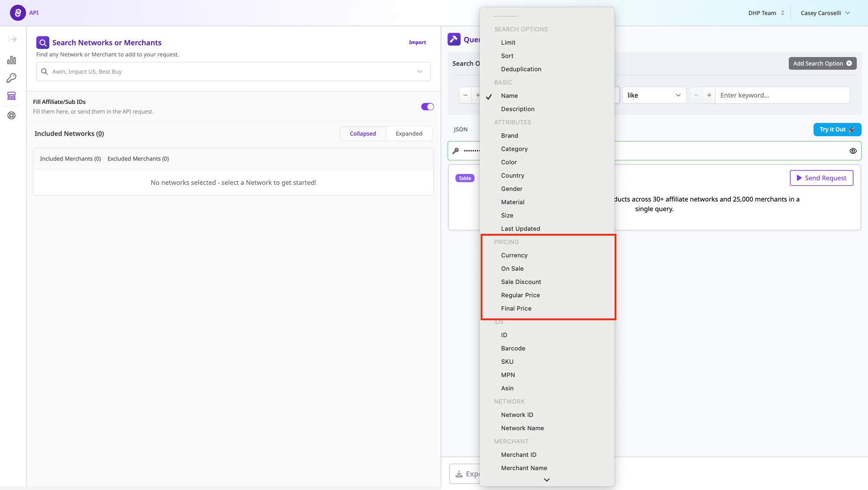Click the Enter keyword input field
This screenshot has height=490, width=868.
coord(781,95)
